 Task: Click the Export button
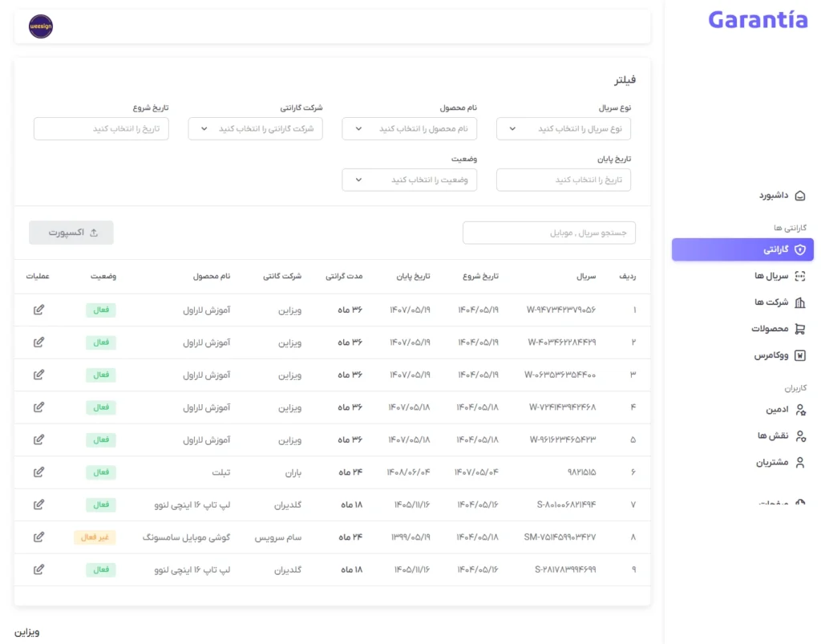(71, 233)
